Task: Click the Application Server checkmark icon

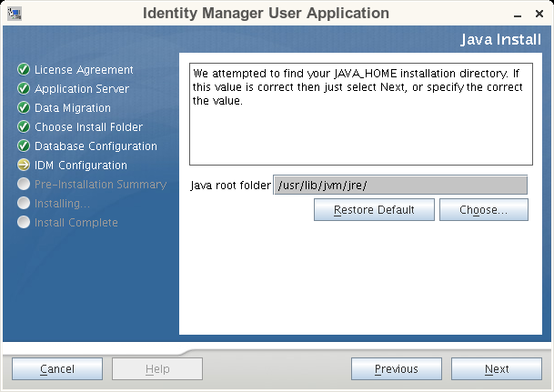Action: click(x=24, y=89)
